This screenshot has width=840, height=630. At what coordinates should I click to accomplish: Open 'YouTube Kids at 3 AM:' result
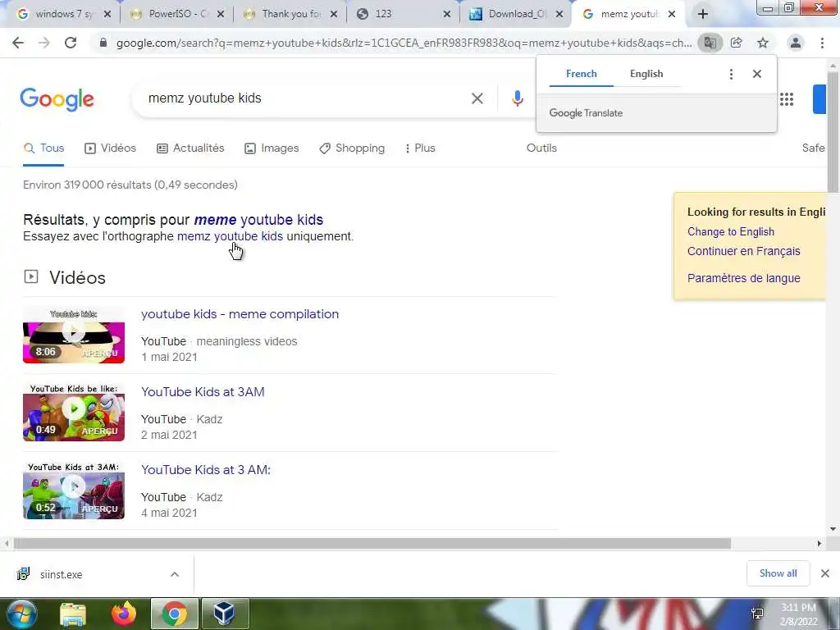(x=206, y=470)
